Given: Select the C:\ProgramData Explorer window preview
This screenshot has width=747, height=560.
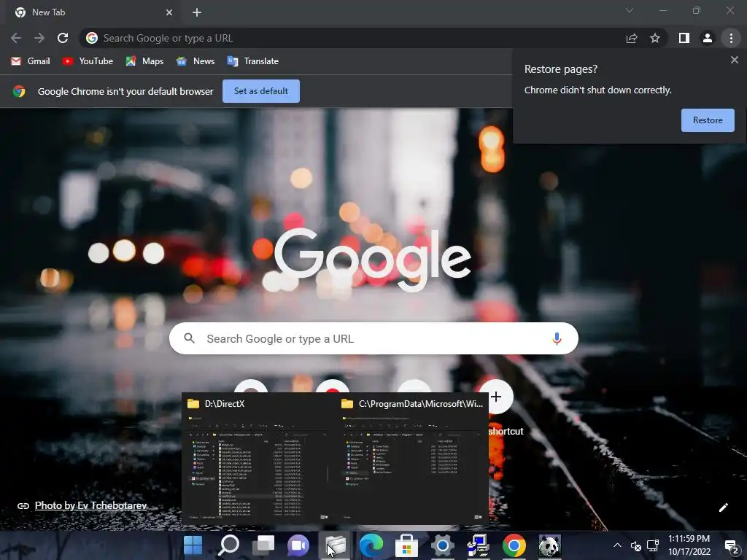Looking at the screenshot, I should click(412, 459).
